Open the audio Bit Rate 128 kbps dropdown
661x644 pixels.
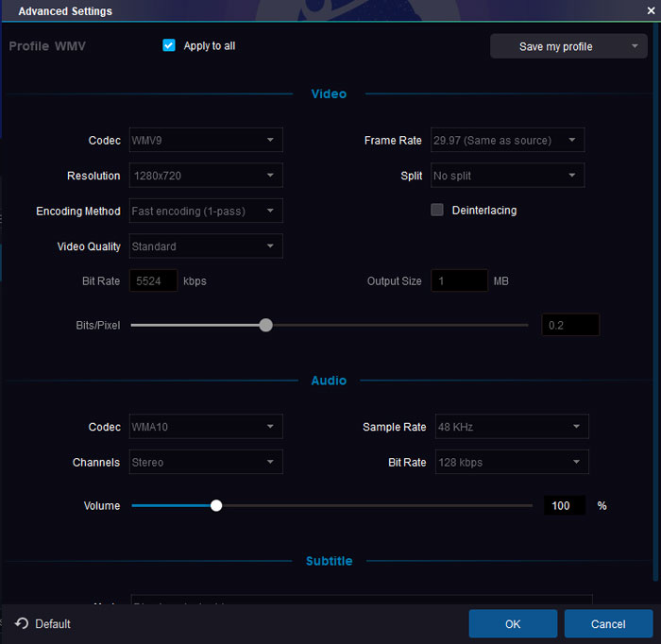coord(512,462)
